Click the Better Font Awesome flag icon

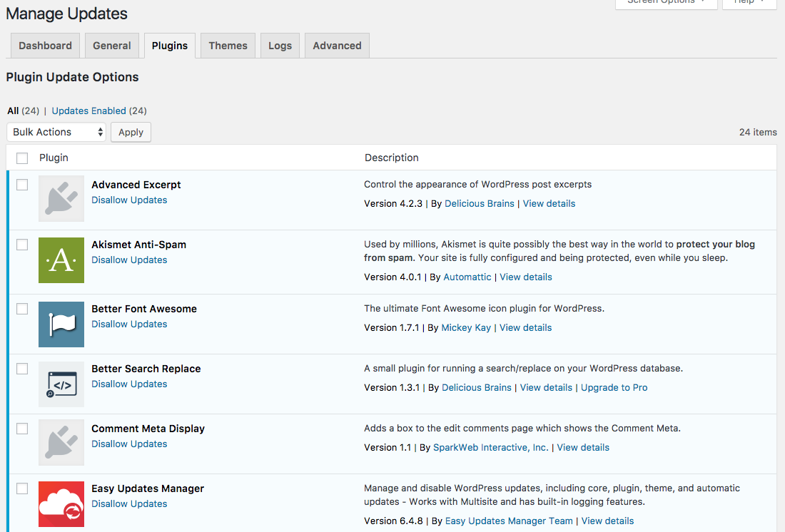pyautogui.click(x=61, y=324)
